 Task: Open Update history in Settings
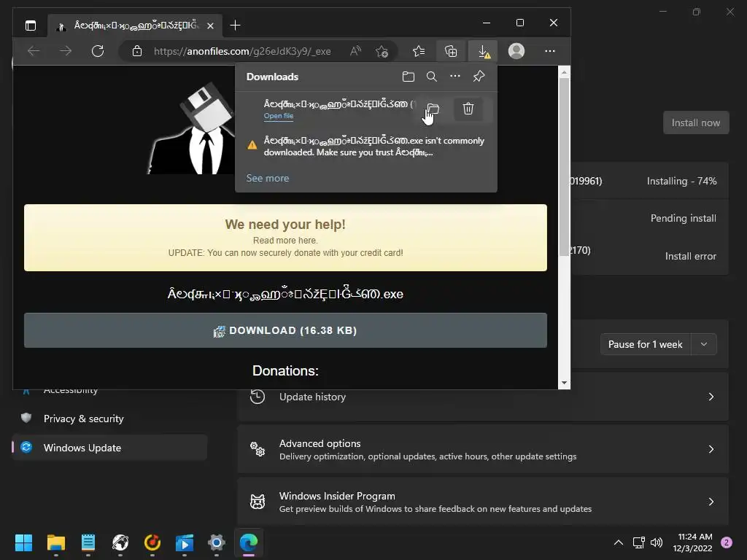click(x=483, y=397)
